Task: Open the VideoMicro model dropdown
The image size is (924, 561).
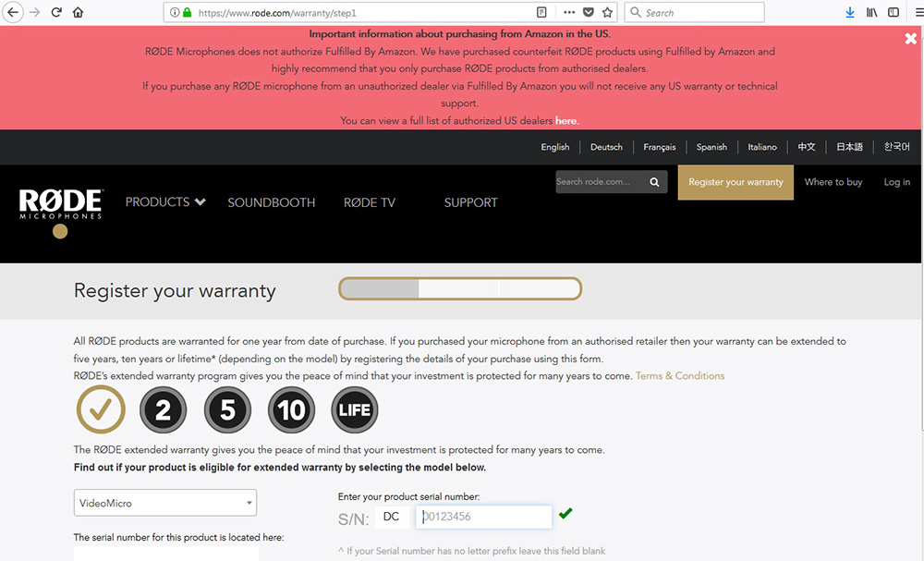Action: [x=165, y=503]
